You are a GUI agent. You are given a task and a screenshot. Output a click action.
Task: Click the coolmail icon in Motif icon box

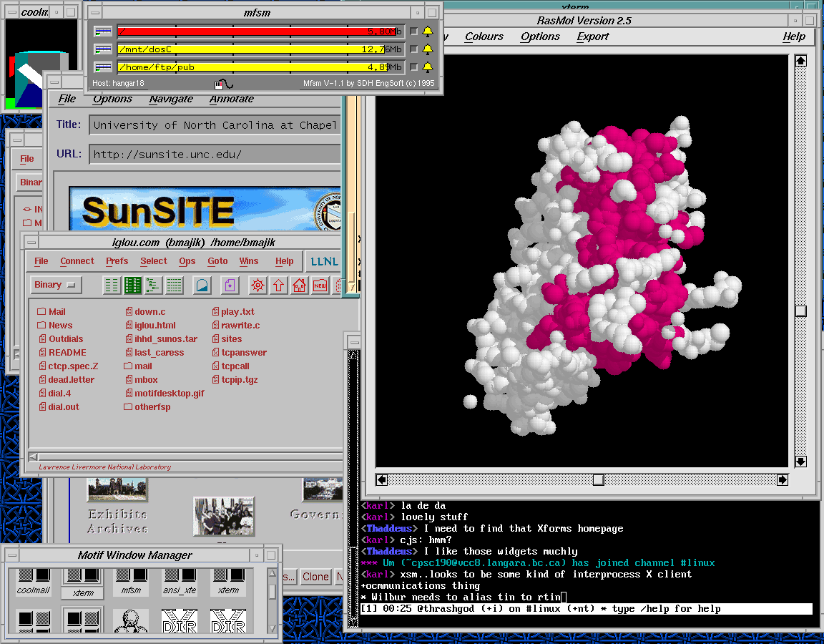(34, 580)
